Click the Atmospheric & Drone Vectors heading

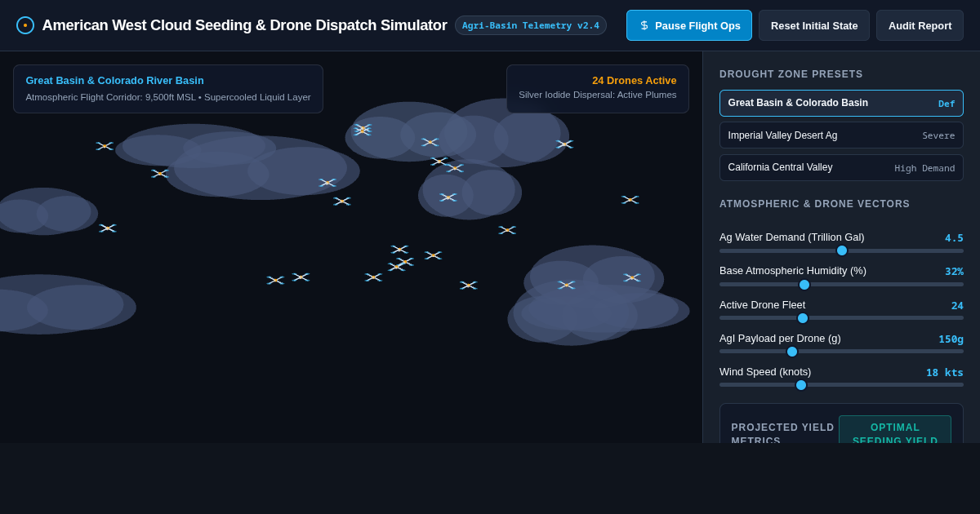click(x=814, y=204)
